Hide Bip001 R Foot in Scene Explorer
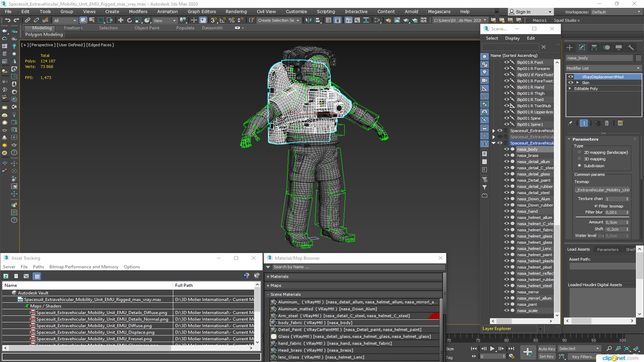The width and height of the screenshot is (644, 362). point(506,62)
